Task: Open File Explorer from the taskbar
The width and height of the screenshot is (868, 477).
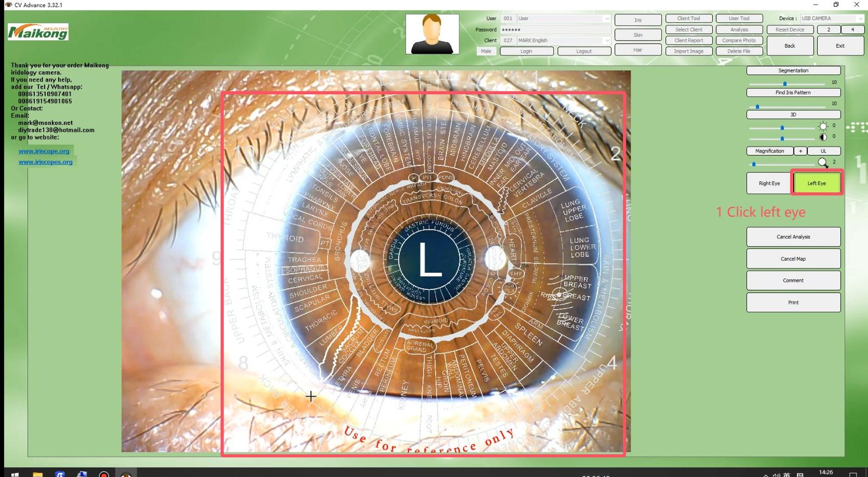Action: (x=37, y=474)
